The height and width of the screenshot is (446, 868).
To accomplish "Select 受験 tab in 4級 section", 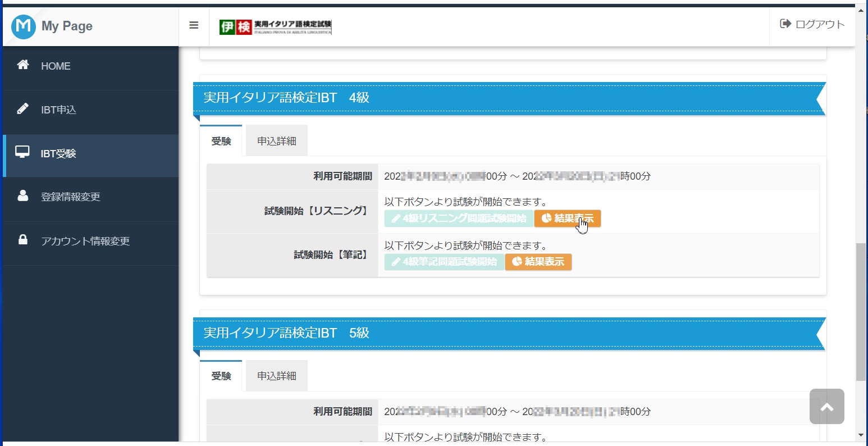I will (221, 141).
